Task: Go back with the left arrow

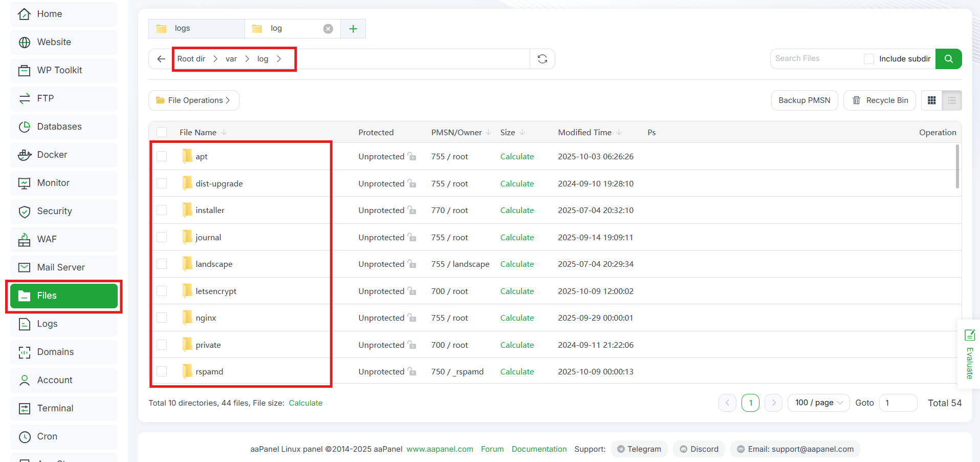Action: pyautogui.click(x=161, y=59)
